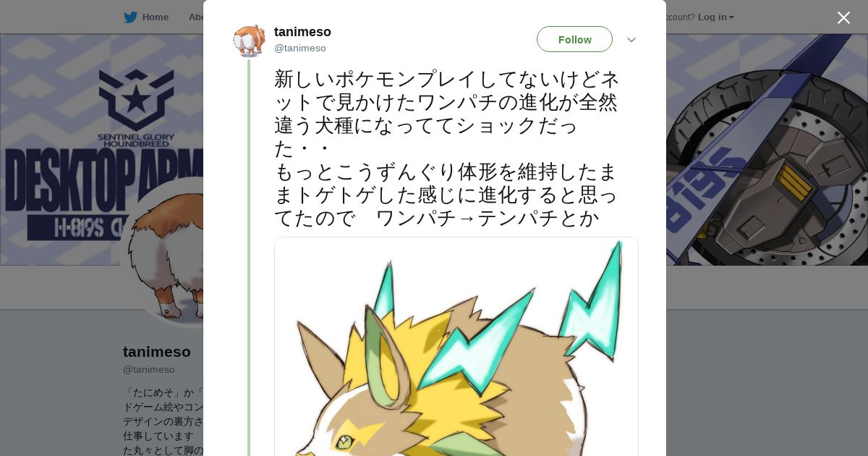Image resolution: width=868 pixels, height=456 pixels.
Task: Click the bold tanimeso name in tweet
Action: (302, 32)
